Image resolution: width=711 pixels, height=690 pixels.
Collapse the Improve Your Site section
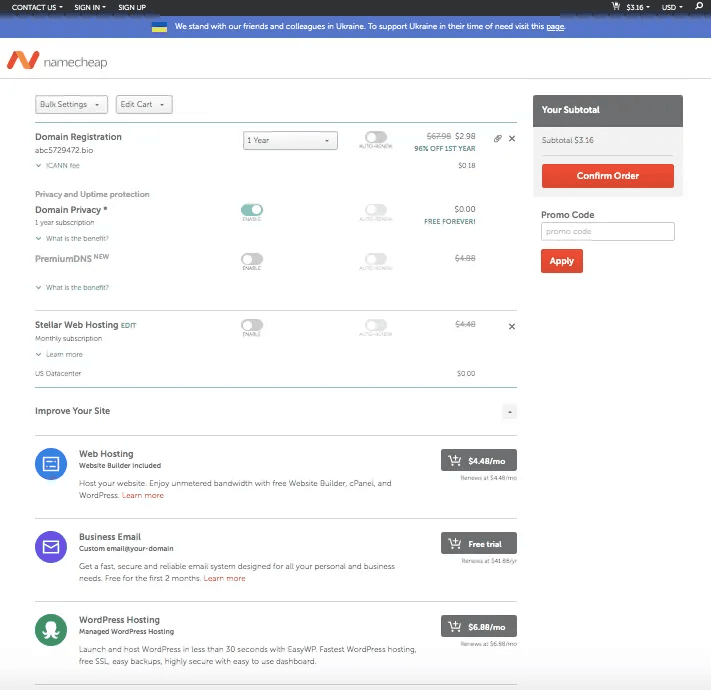tap(510, 412)
